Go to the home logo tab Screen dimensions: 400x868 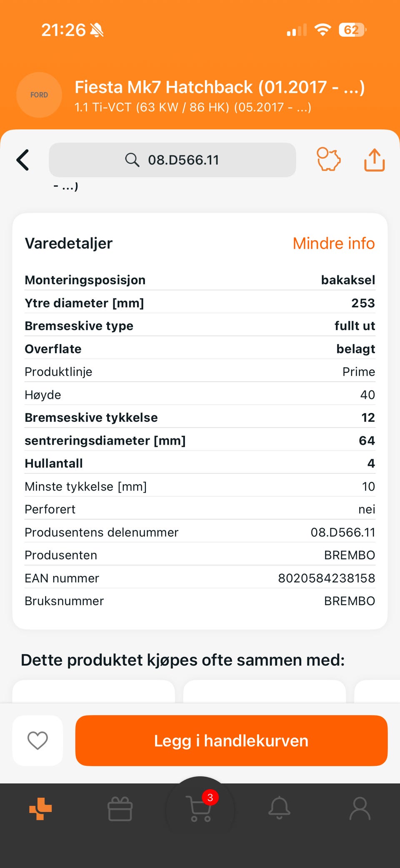click(40, 808)
